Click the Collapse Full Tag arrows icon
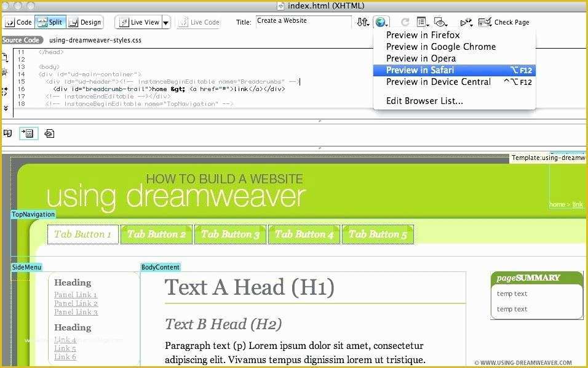The height and width of the screenshot is (368, 588). click(4, 91)
